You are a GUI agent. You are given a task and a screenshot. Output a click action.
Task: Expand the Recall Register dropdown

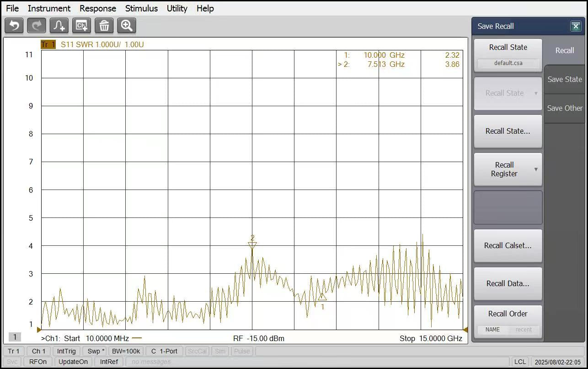pos(508,169)
